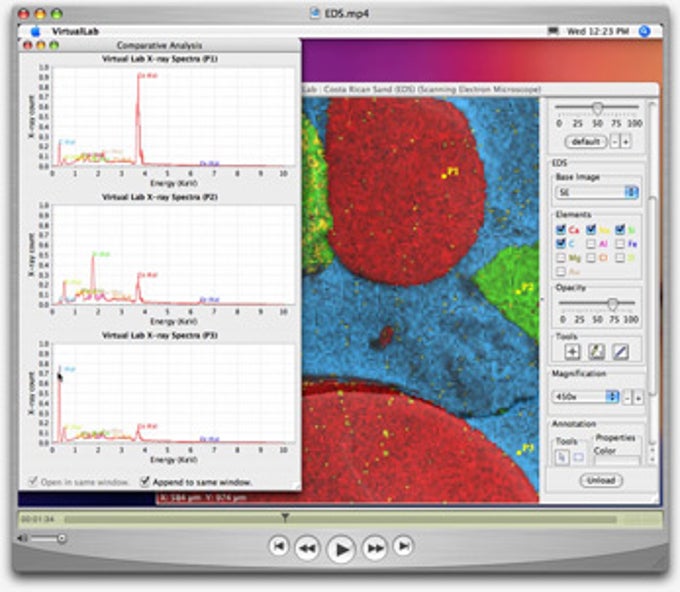Toggle the Ca element checkbox

point(561,229)
